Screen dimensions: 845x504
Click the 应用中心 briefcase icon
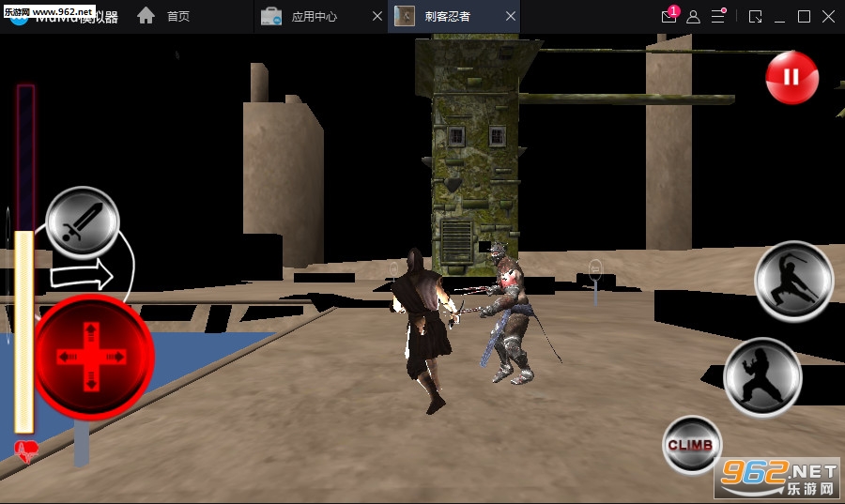[270, 17]
